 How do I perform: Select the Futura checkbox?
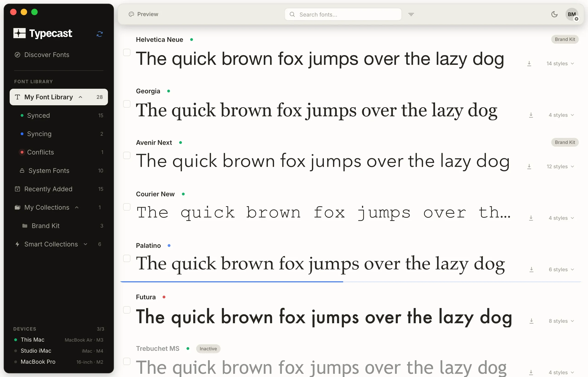pyautogui.click(x=127, y=310)
